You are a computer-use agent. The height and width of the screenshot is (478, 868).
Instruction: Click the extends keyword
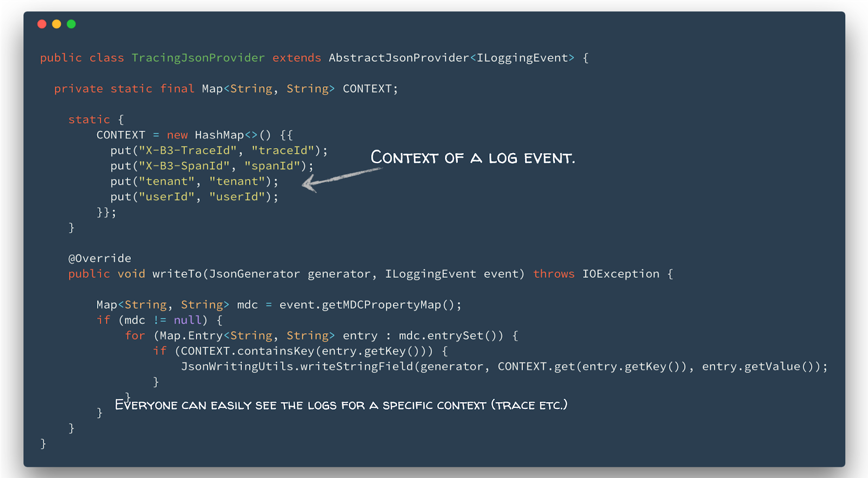[x=297, y=58]
